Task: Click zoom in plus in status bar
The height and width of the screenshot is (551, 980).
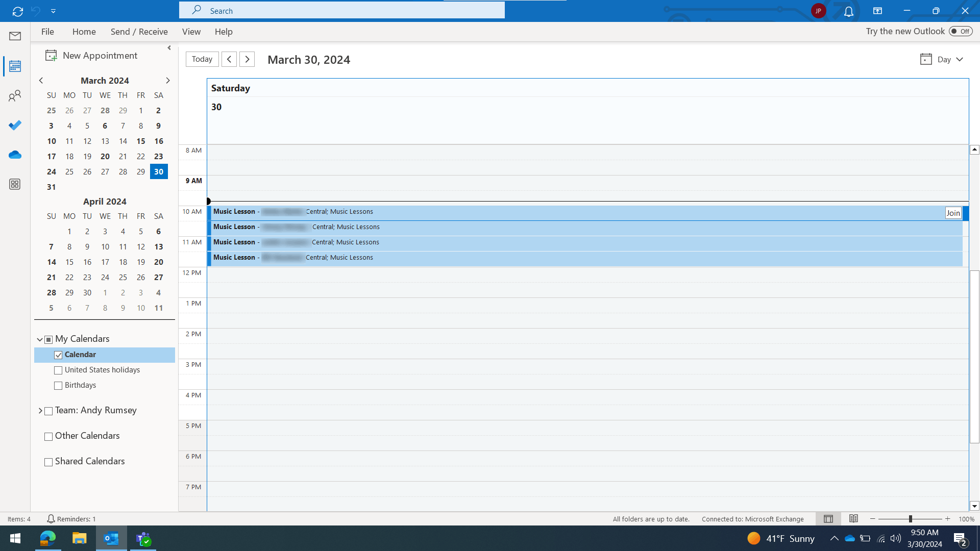Action: [x=948, y=519]
